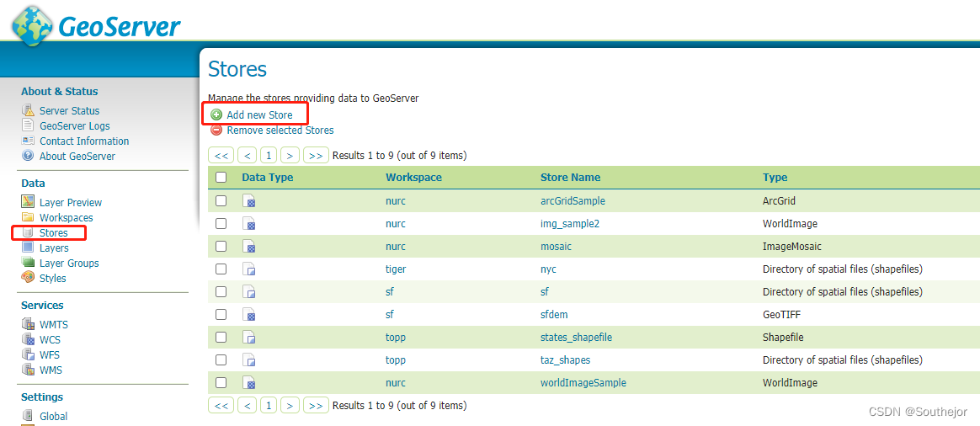Select page 1 in top pagination
This screenshot has height=426, width=980.
click(x=268, y=155)
